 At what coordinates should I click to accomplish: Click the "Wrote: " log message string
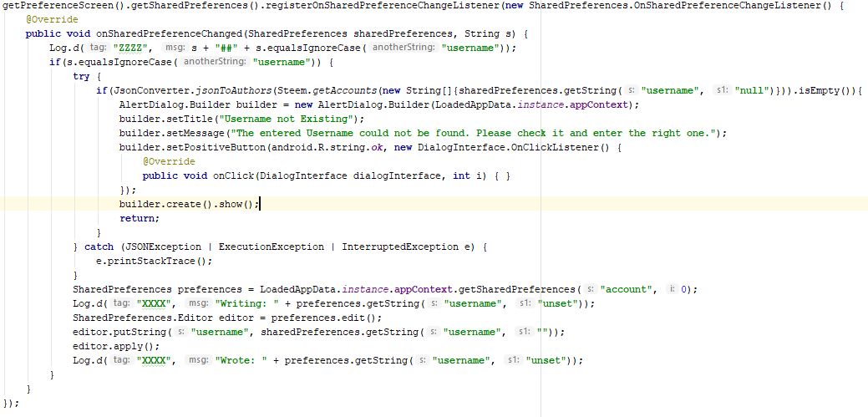pyautogui.click(x=242, y=360)
